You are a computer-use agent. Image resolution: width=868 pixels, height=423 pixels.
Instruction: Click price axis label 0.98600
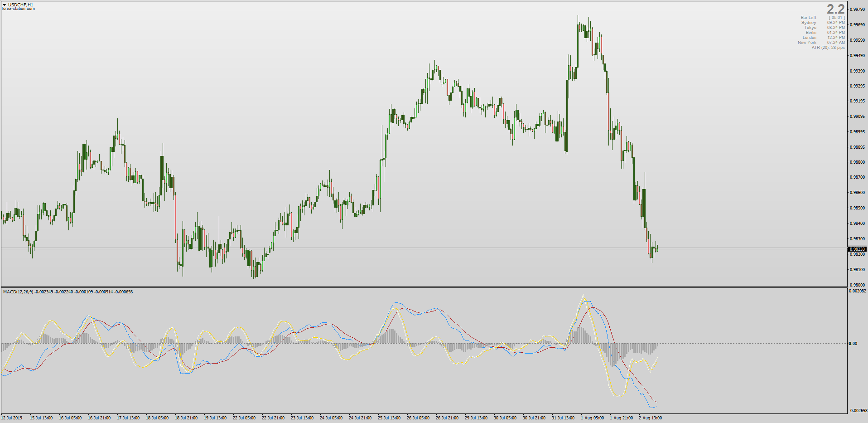coord(858,193)
